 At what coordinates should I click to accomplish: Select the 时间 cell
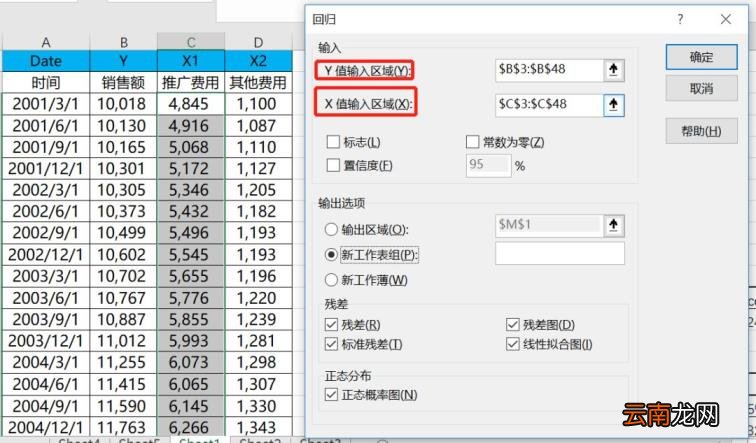[x=46, y=82]
